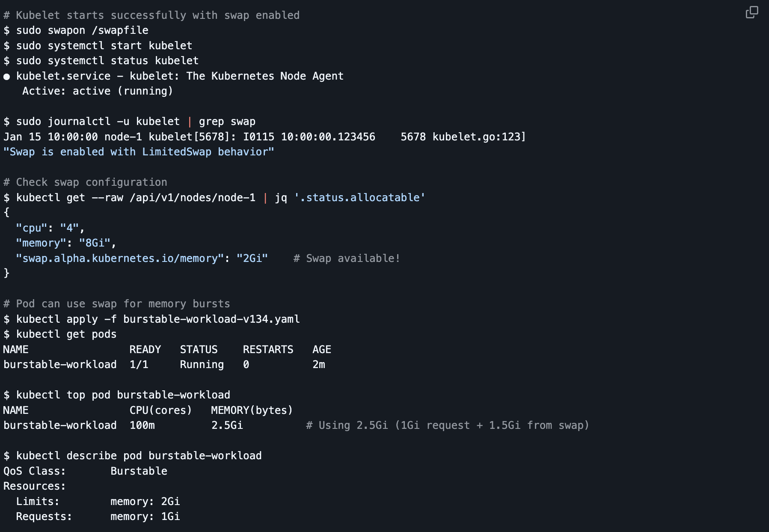
Task: Click the 'Running' pod status text
Action: [x=202, y=365]
